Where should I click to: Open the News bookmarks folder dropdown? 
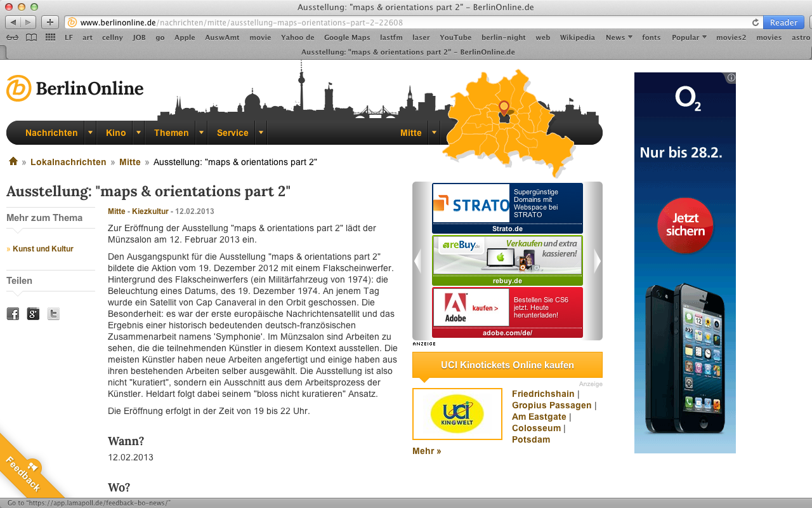(619, 37)
